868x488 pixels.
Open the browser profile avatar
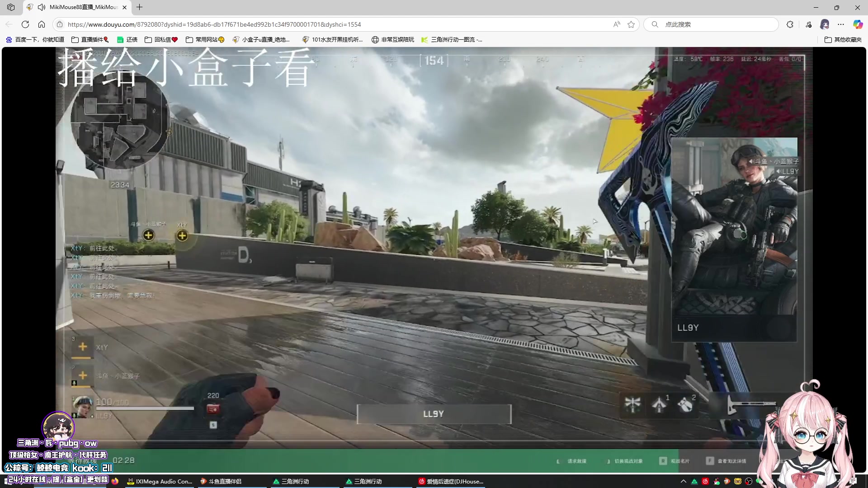point(825,24)
